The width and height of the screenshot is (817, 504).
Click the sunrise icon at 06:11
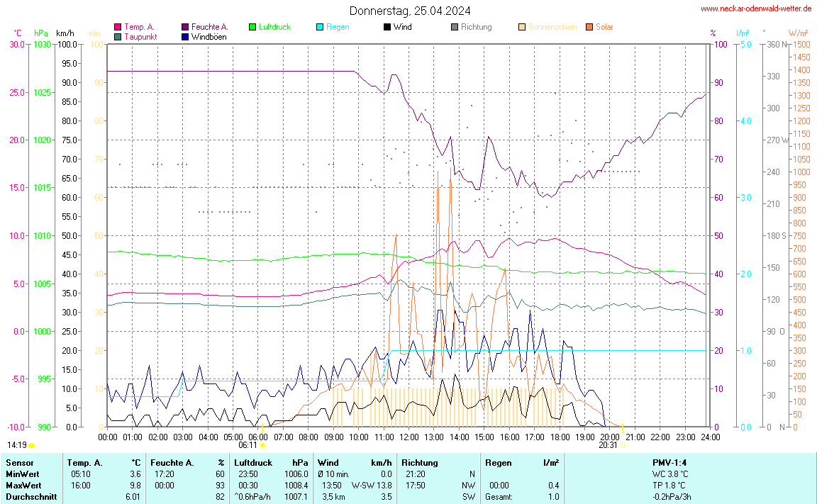pyautogui.click(x=263, y=445)
